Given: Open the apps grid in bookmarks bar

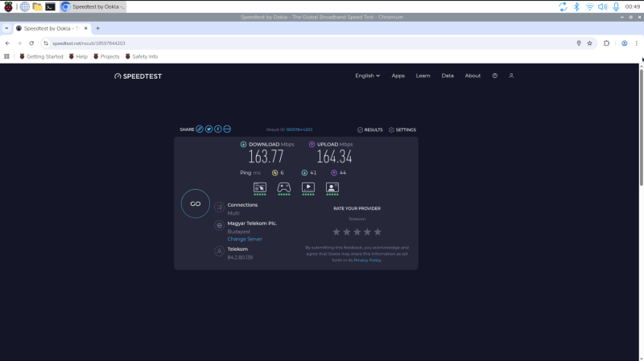Looking at the screenshot, I should pyautogui.click(x=6, y=56).
